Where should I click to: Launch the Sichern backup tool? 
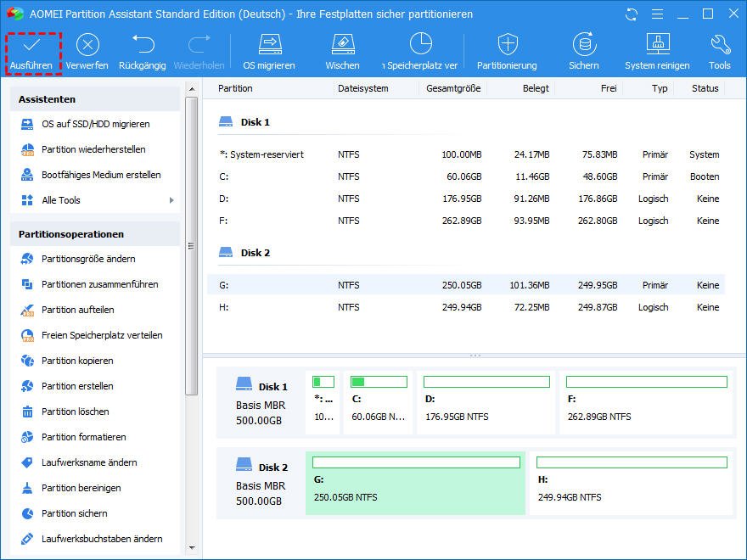[x=584, y=53]
